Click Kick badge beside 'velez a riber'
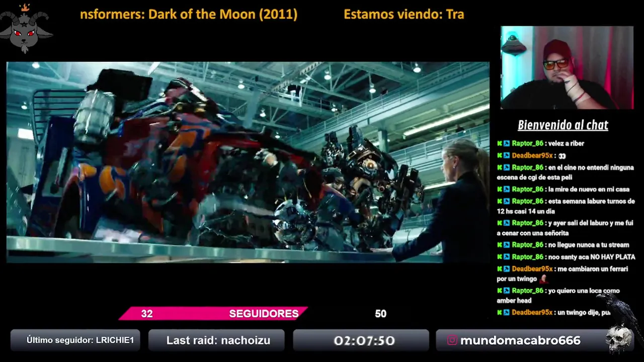The image size is (644, 362). point(500,143)
